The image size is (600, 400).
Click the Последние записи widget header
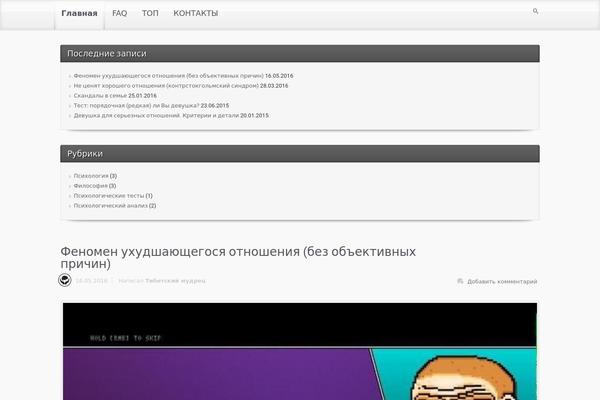coord(300,54)
